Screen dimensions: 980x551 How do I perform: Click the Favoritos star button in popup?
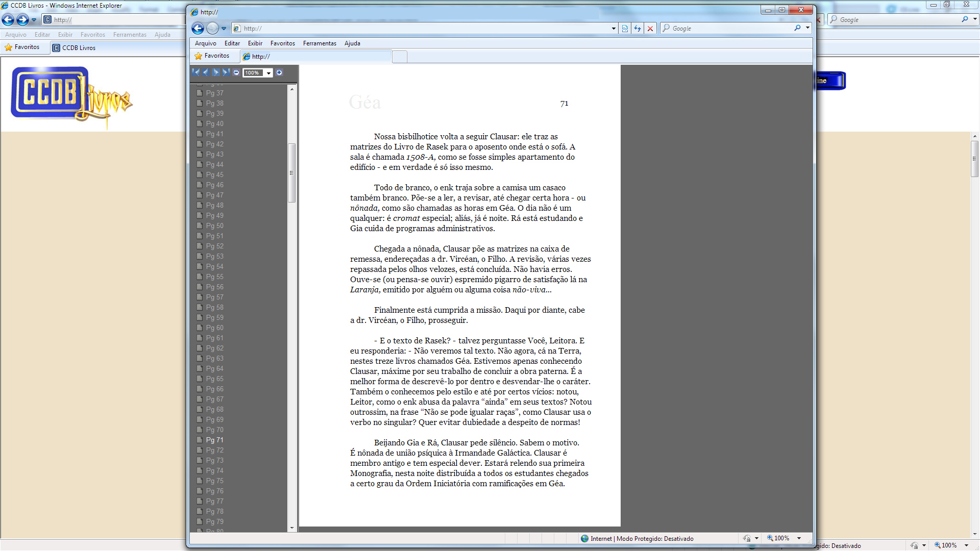pos(212,56)
